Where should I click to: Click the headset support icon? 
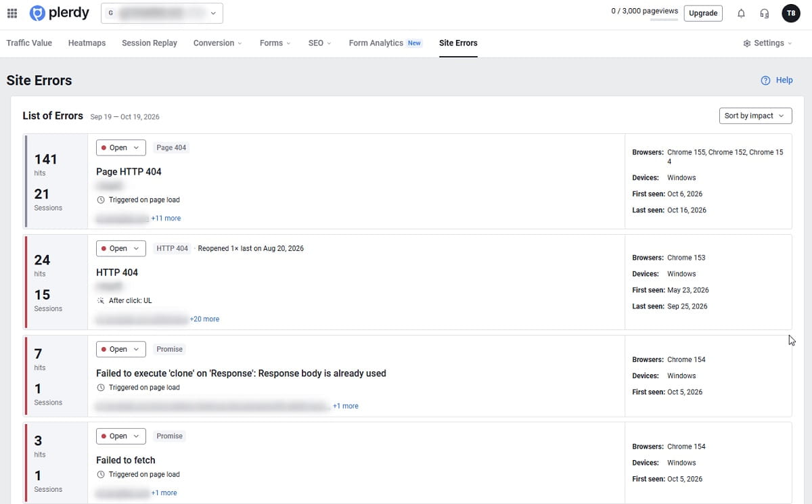(x=765, y=13)
